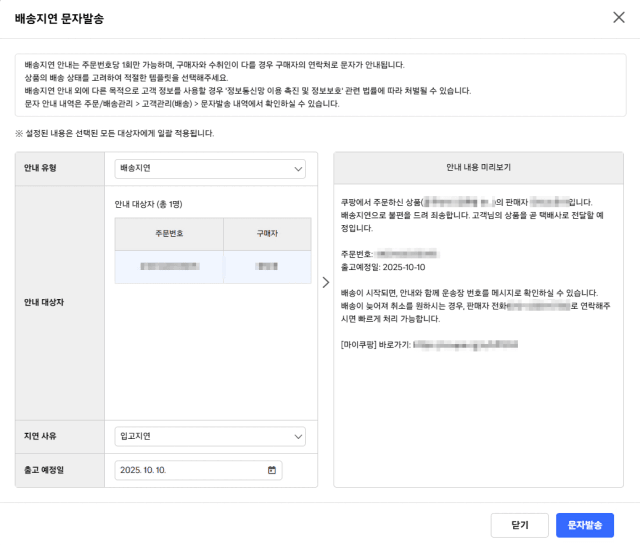Select the order number cell in the recipient row
Viewport: 640px width, 545px height.
(169, 266)
